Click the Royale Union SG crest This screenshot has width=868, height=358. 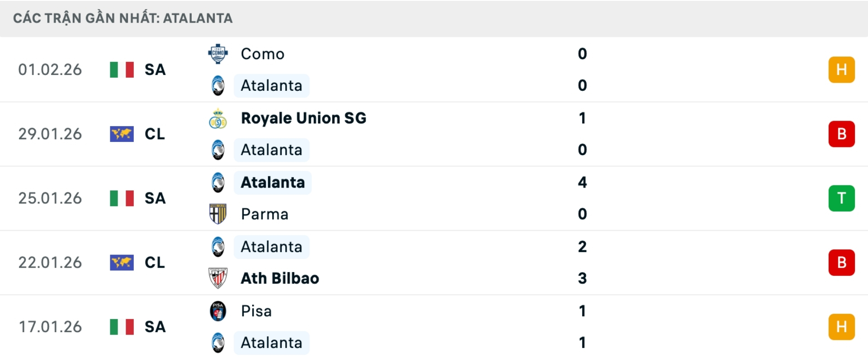click(x=218, y=118)
